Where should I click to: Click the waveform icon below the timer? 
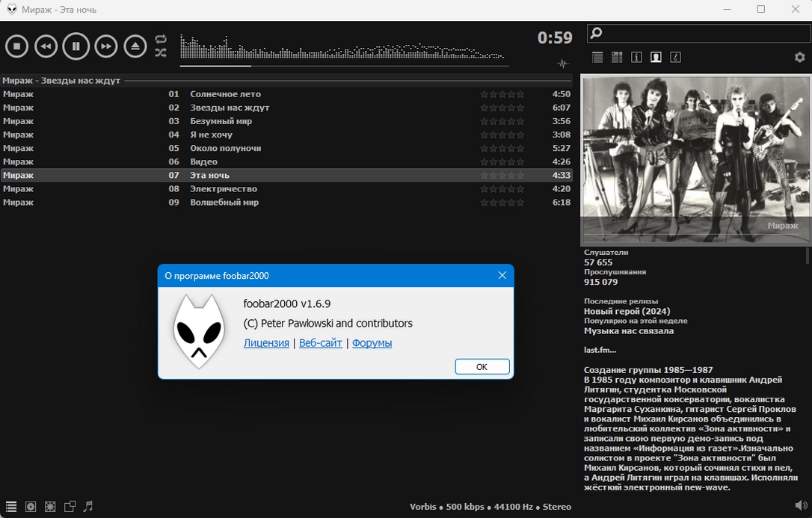click(x=563, y=64)
